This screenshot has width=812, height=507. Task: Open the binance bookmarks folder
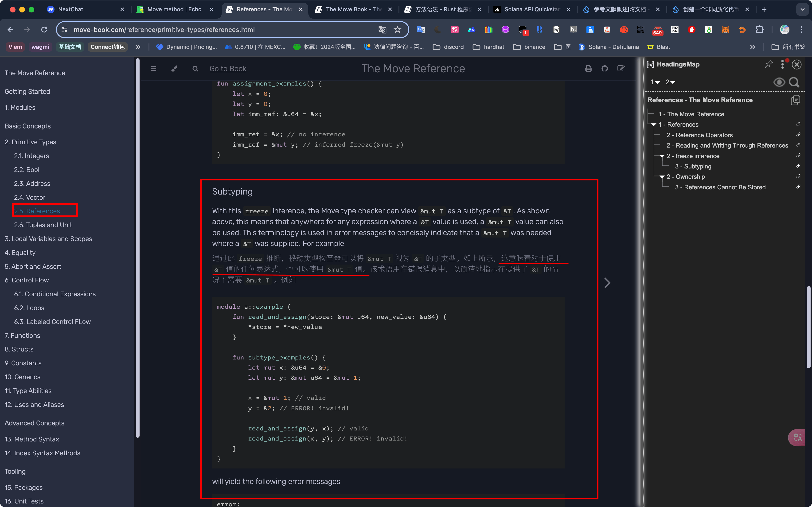click(x=529, y=47)
